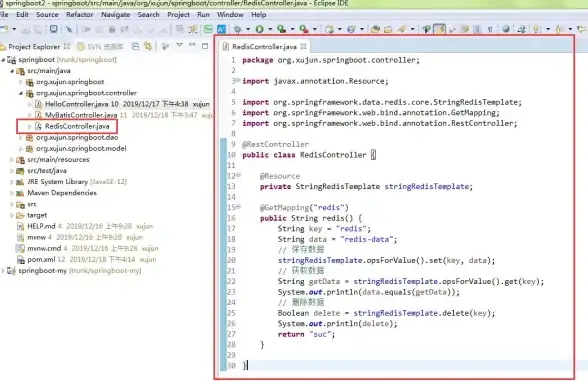Screen dimensions: 588x381
Task: Open the Run menu
Action: [203, 15]
